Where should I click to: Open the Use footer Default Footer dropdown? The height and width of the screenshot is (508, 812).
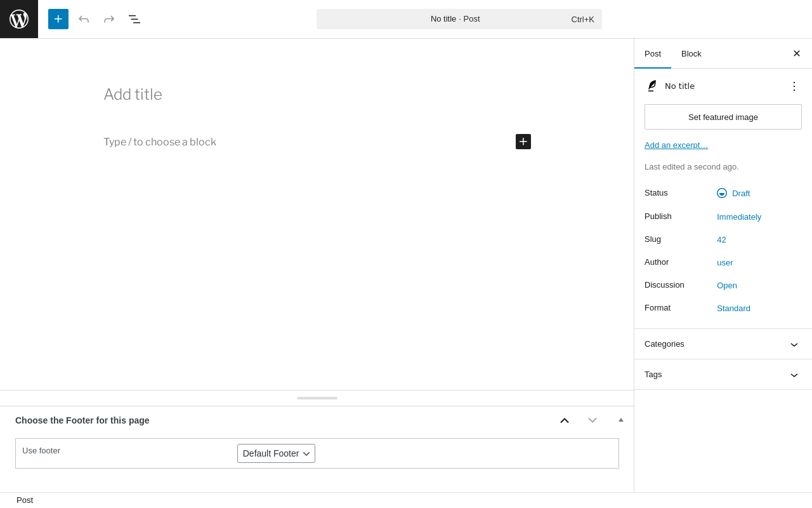[276, 453]
